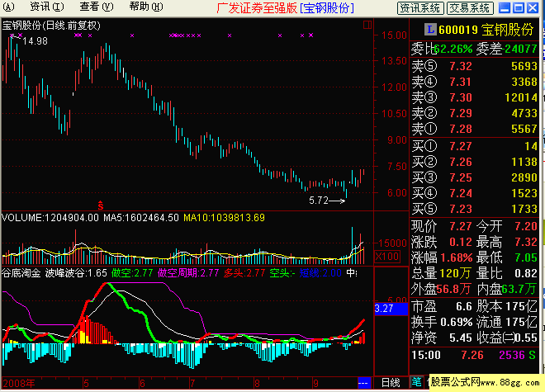Image resolution: width=545 pixels, height=392 pixels.
Task: Click the small red square icon atop chart
Action: 367,25
